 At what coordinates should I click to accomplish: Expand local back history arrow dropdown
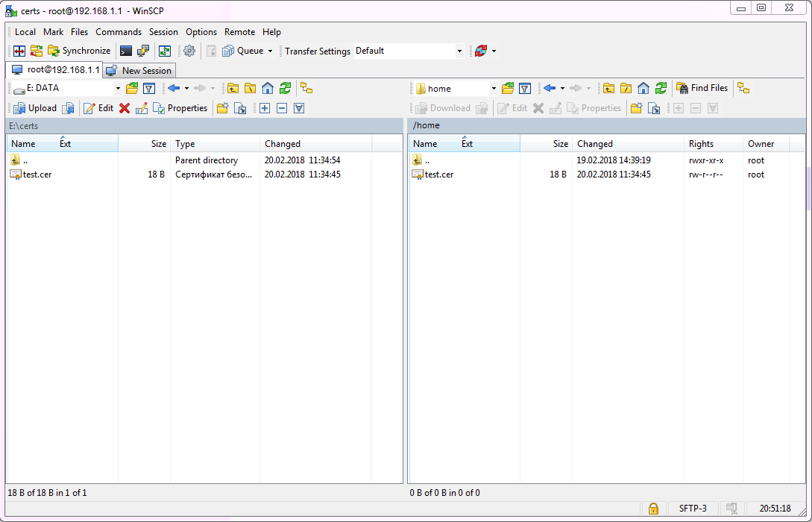[x=186, y=89]
